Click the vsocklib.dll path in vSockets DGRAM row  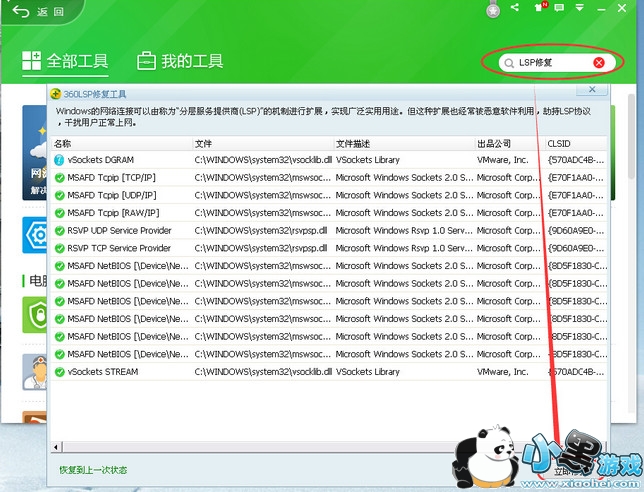[x=263, y=160]
